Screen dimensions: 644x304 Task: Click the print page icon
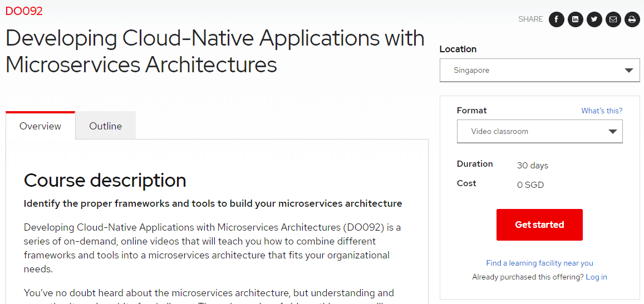(x=632, y=19)
